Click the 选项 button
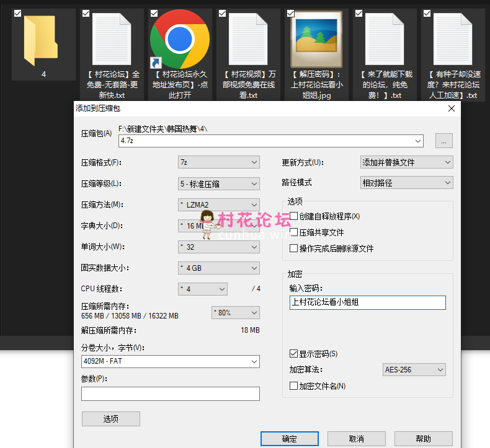 tap(110, 419)
